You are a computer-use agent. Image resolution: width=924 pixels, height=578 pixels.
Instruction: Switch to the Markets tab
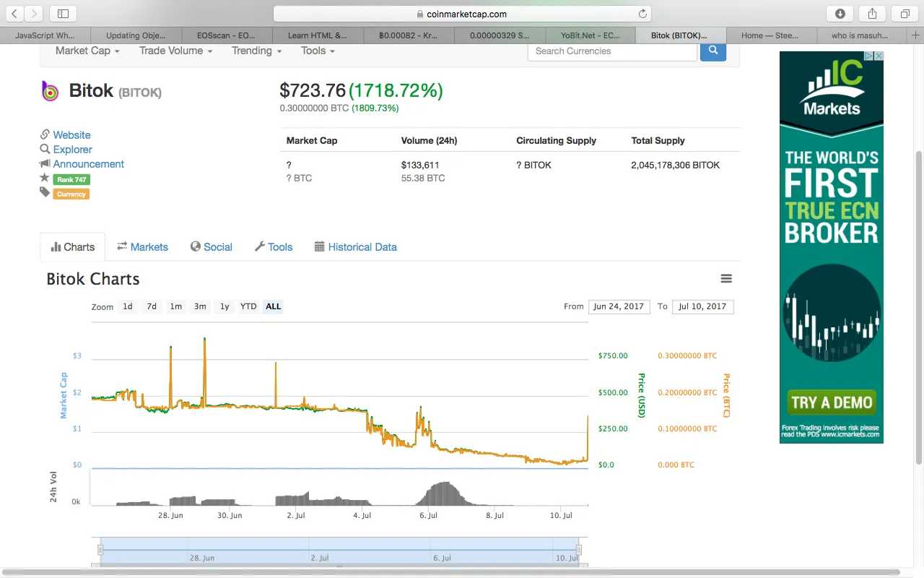142,247
